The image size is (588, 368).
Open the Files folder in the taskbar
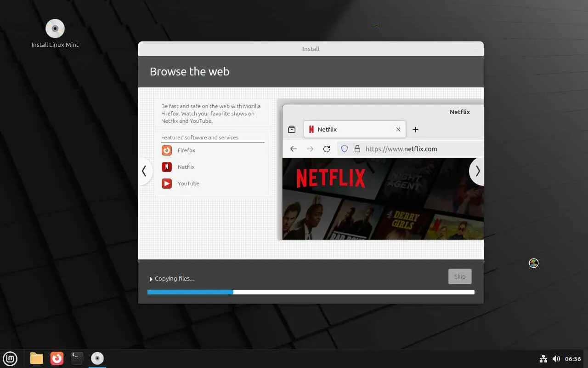[37, 358]
